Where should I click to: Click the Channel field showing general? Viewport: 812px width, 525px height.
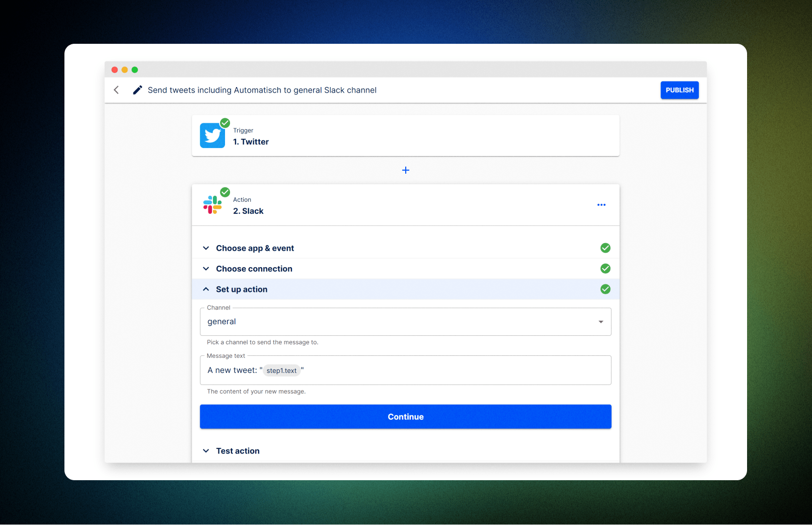[406, 322]
